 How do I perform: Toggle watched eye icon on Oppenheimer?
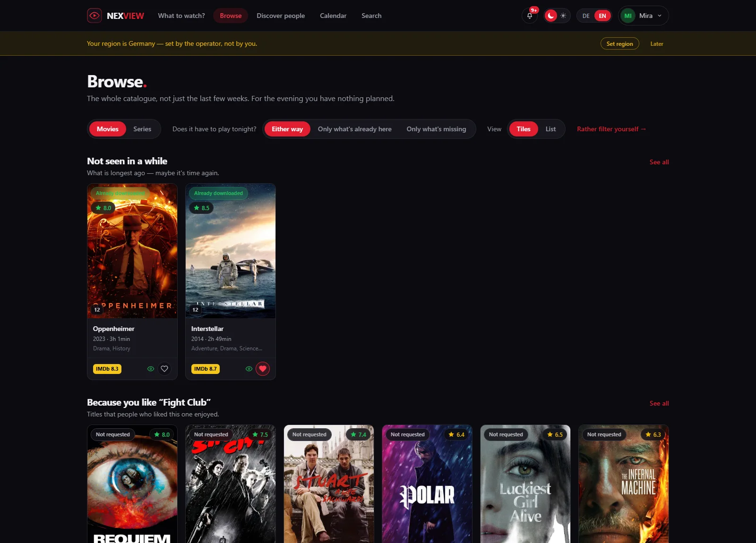coord(151,369)
